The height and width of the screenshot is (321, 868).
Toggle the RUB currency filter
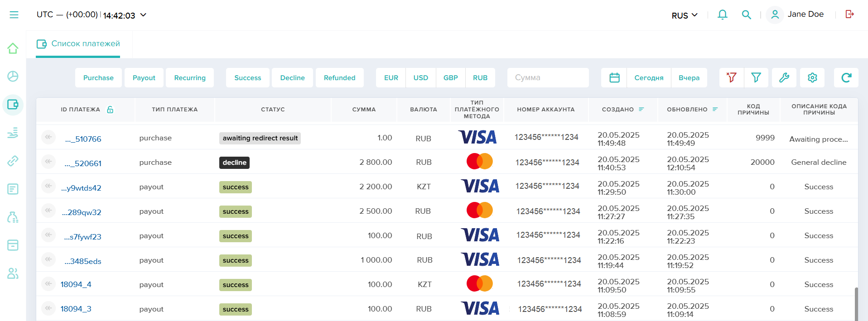pos(480,78)
